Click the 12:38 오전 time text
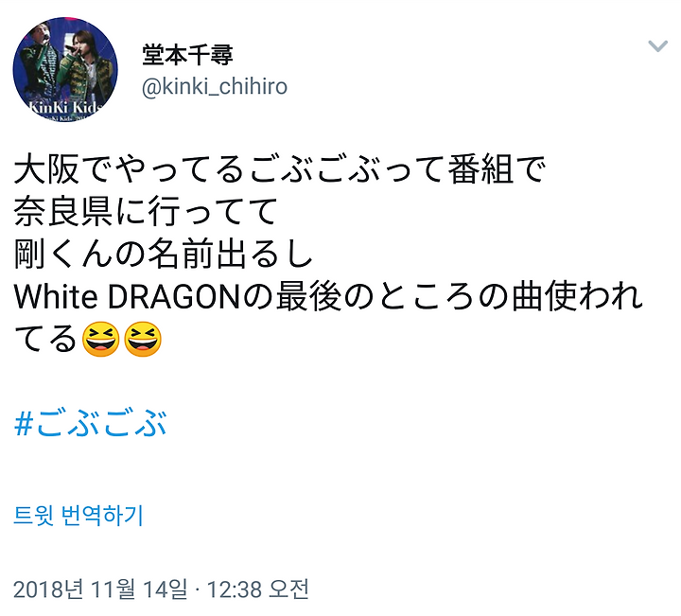This screenshot has height=616, width=681. [x=258, y=590]
